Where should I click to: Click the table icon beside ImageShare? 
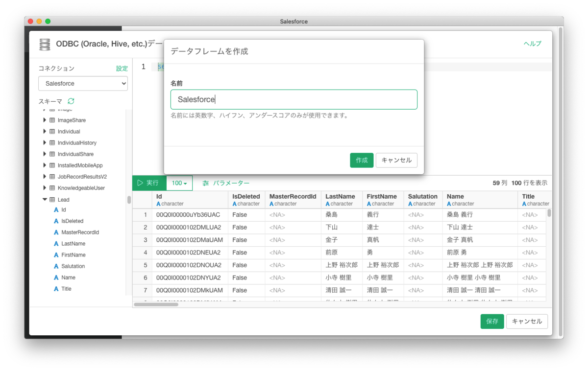(52, 120)
